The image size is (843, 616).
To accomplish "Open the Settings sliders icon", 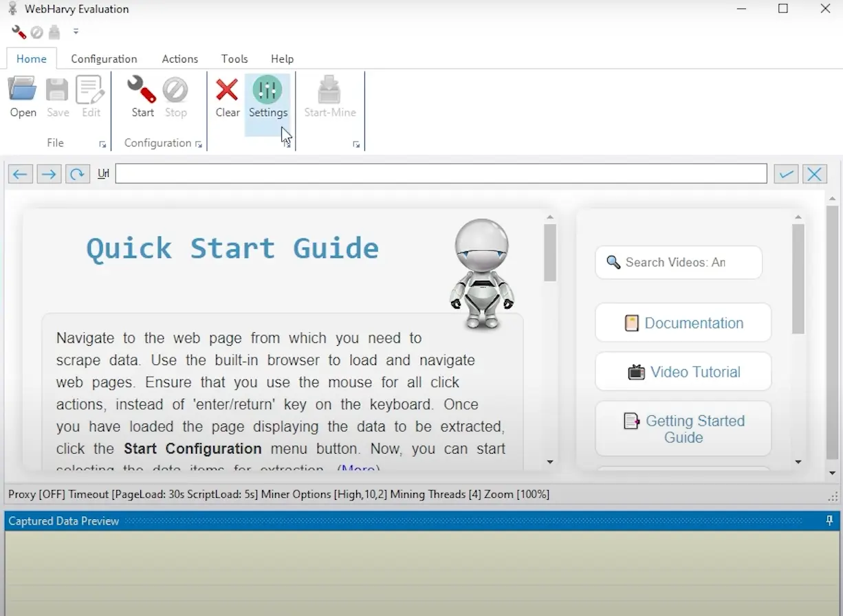I will 267,91.
